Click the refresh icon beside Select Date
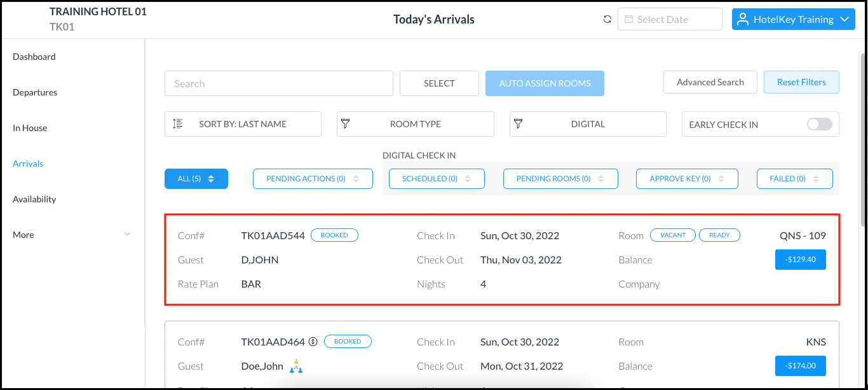The width and height of the screenshot is (868, 390). pyautogui.click(x=607, y=19)
